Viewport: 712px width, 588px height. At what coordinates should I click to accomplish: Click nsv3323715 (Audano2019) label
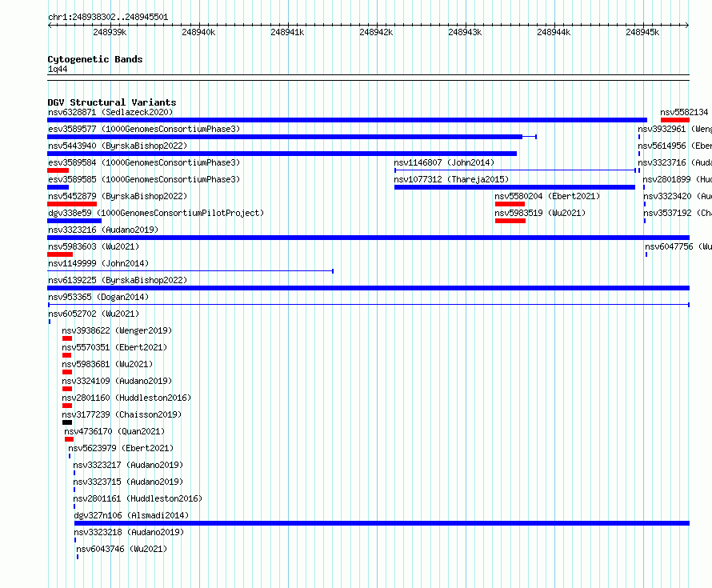(x=128, y=482)
